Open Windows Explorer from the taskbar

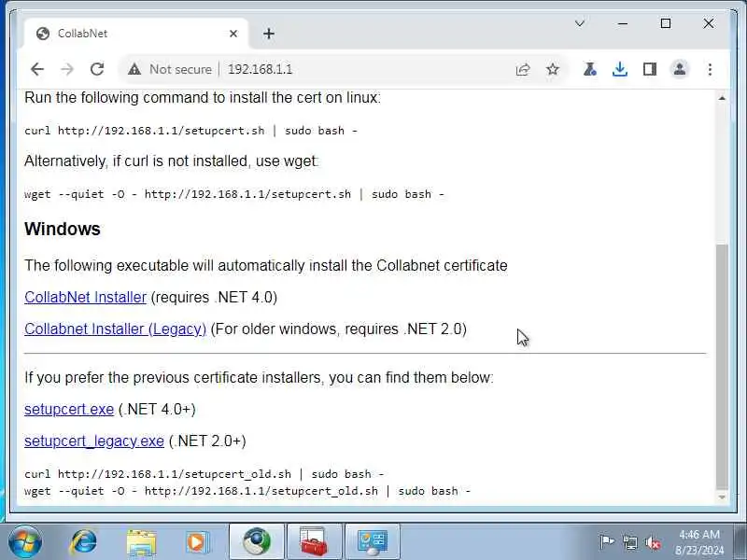pos(141,542)
